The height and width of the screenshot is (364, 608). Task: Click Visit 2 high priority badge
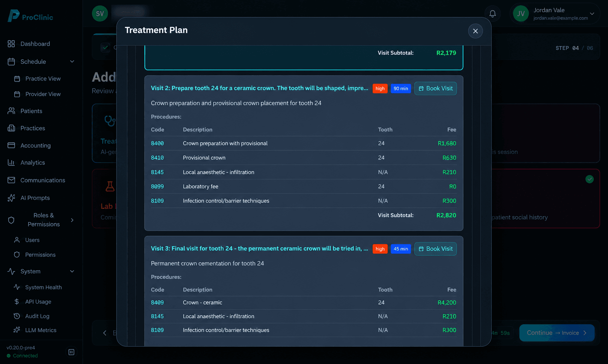point(380,88)
